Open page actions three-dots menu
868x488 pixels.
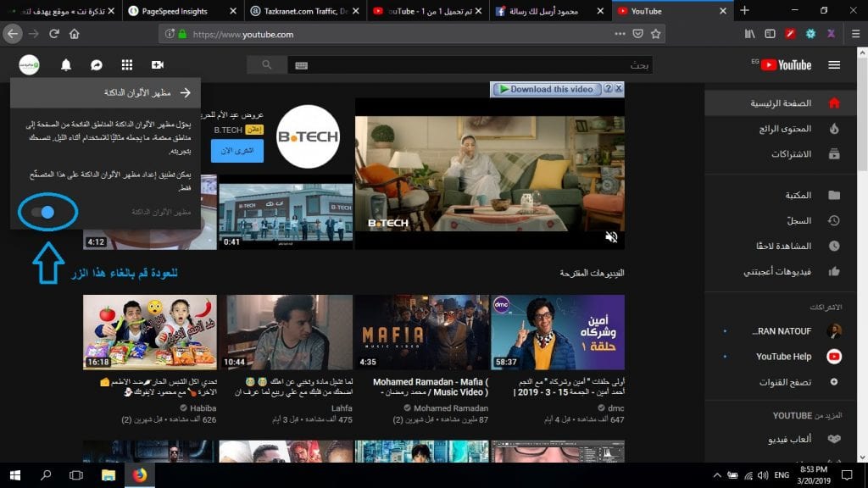620,34
